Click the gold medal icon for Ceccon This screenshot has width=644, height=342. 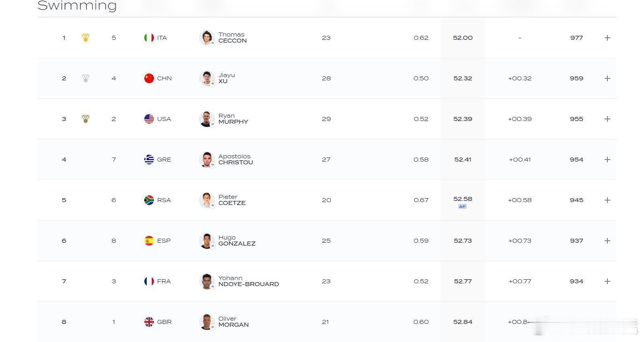click(x=85, y=38)
